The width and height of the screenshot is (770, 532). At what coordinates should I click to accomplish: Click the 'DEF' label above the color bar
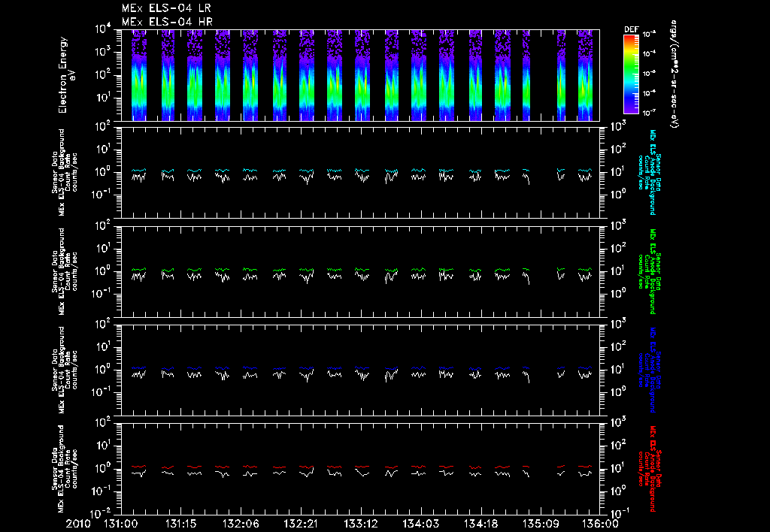[x=631, y=29]
